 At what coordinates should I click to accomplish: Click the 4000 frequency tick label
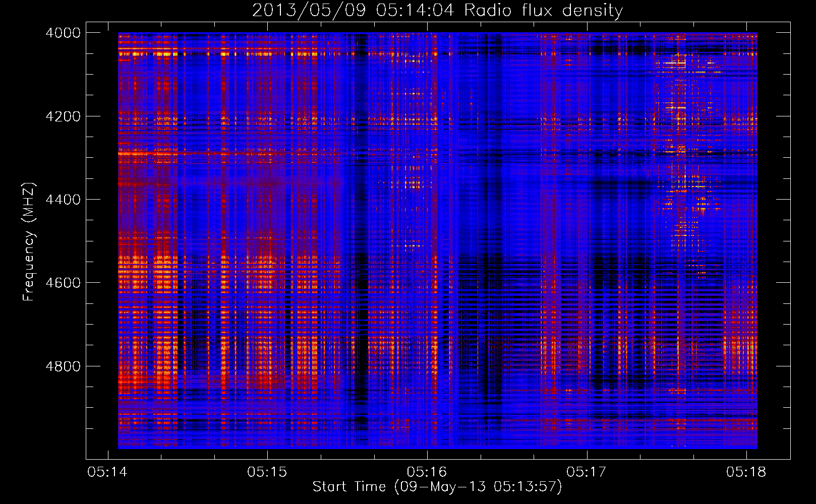[63, 33]
